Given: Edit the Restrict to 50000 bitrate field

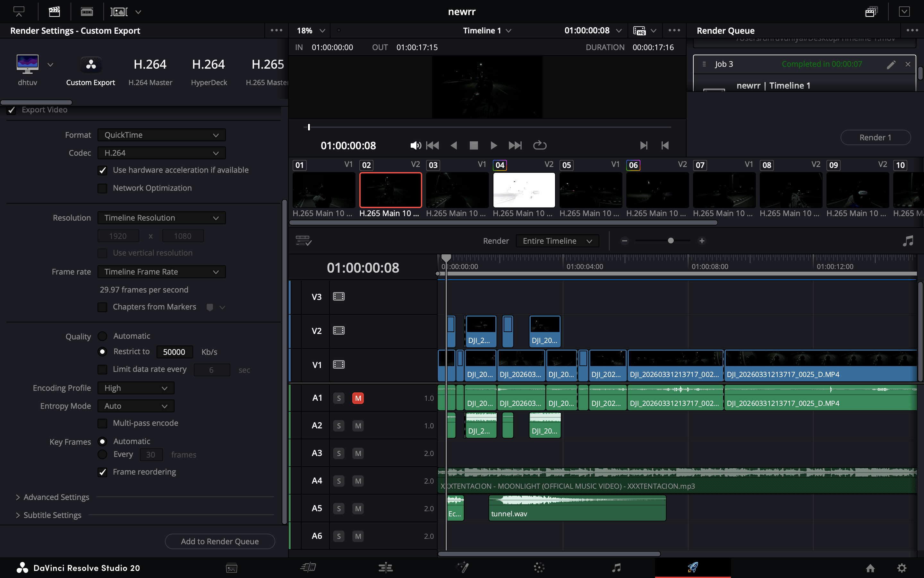Looking at the screenshot, I should (174, 352).
